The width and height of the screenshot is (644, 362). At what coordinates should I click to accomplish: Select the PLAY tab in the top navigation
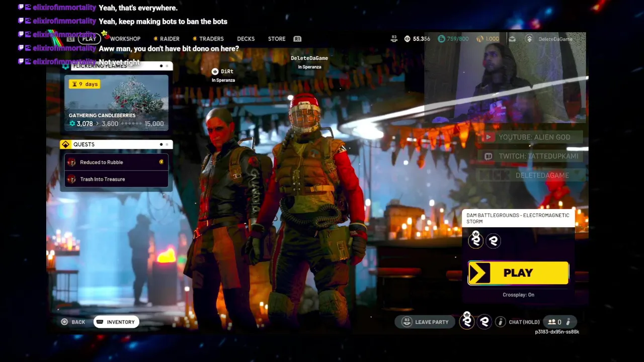point(90,39)
